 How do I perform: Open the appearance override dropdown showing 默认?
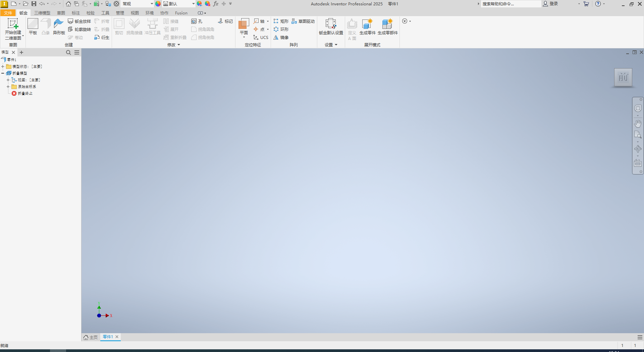193,4
